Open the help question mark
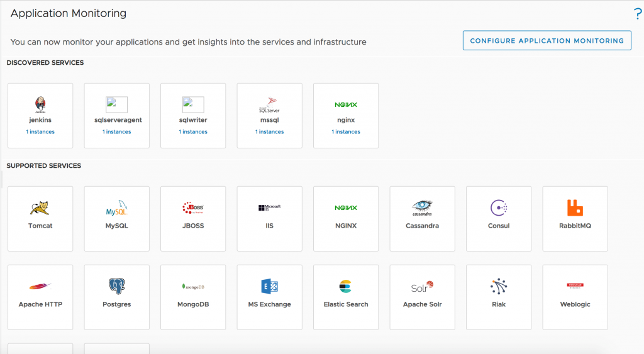Screen dimensions: 644x354 [638, 15]
